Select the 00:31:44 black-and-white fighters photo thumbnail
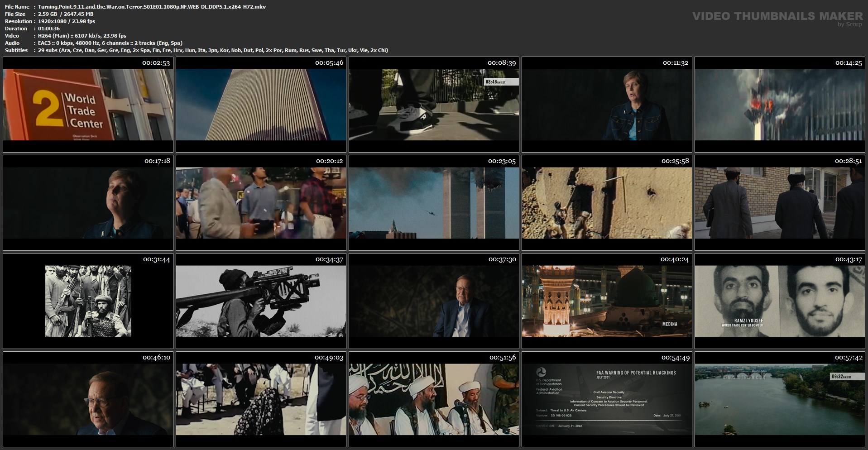 (x=88, y=301)
